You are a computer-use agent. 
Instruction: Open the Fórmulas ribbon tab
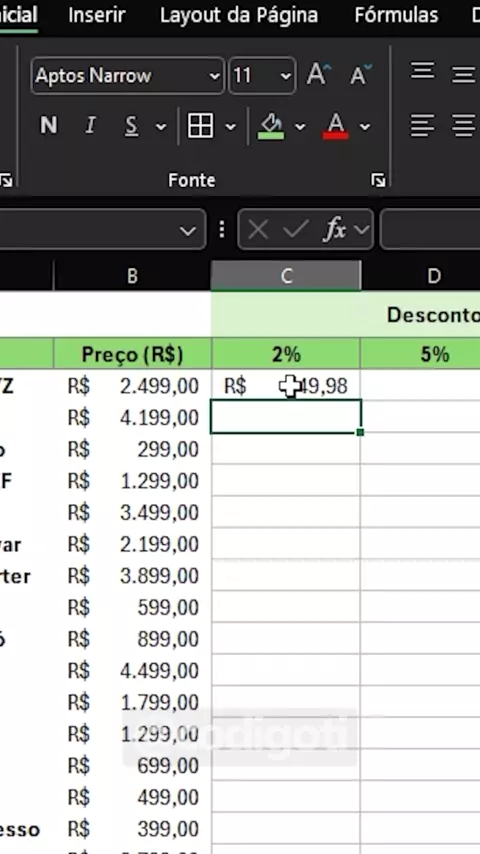point(396,15)
